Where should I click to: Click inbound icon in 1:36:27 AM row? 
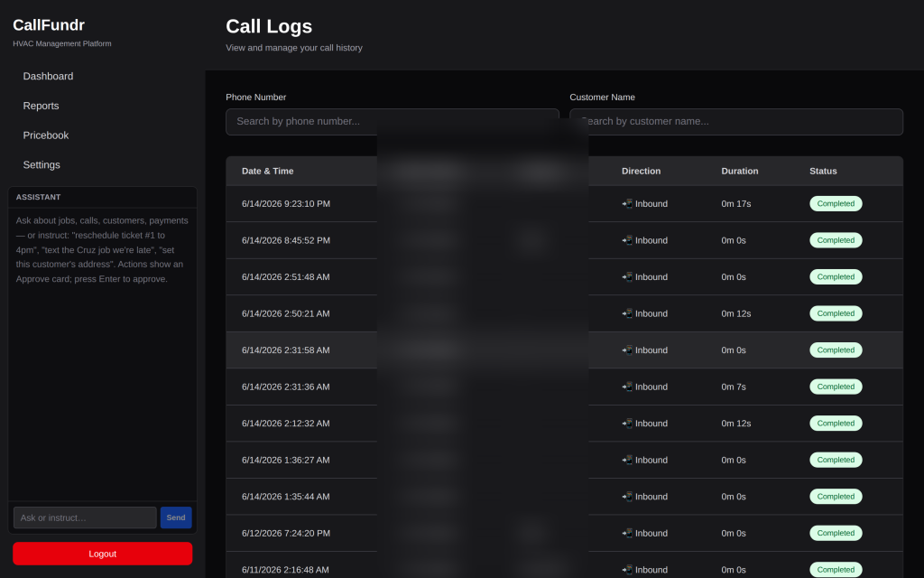click(627, 460)
